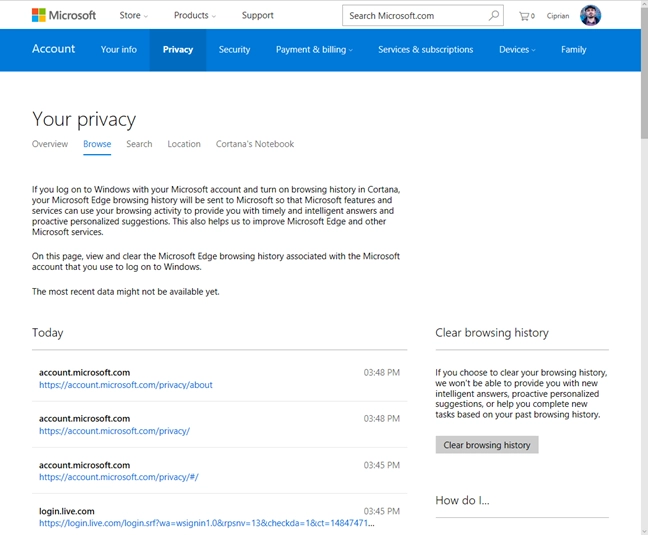Image resolution: width=648 pixels, height=535 pixels.
Task: Click the How do I... heading
Action: pyautogui.click(x=462, y=500)
